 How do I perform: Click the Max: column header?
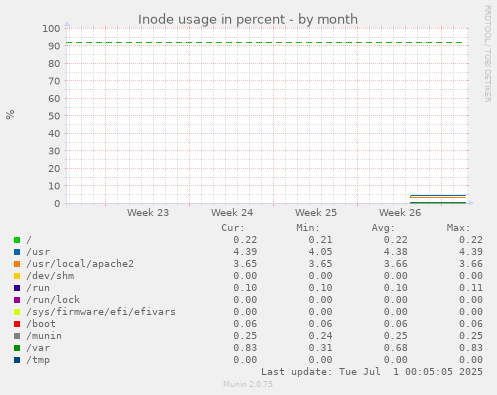pyautogui.click(x=459, y=228)
